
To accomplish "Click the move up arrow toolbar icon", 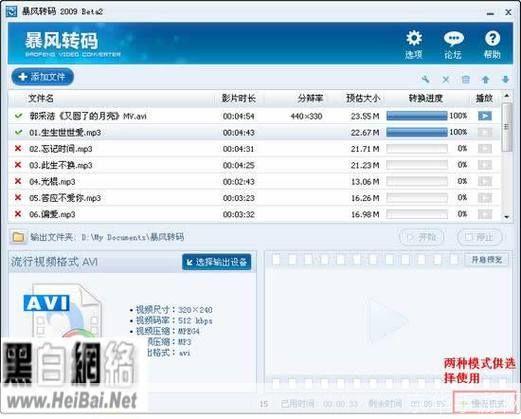I will tap(486, 79).
